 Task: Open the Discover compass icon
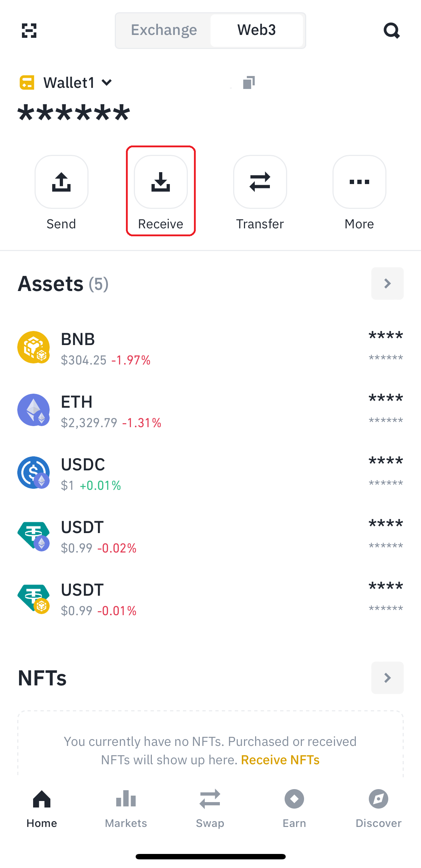pyautogui.click(x=379, y=799)
